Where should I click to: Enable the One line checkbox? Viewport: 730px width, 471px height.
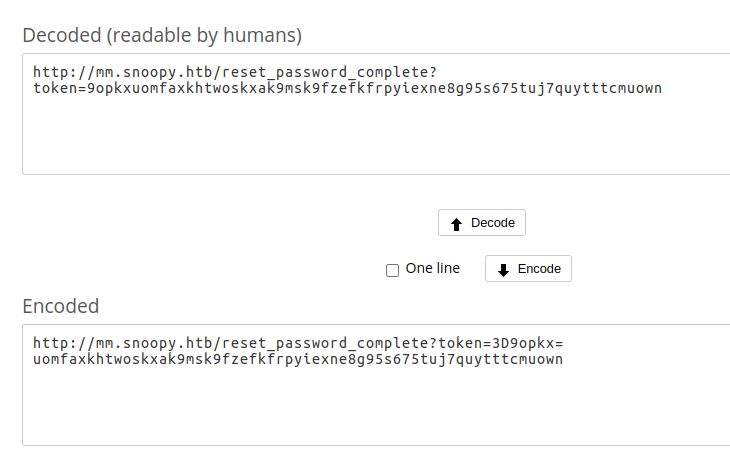point(392,270)
